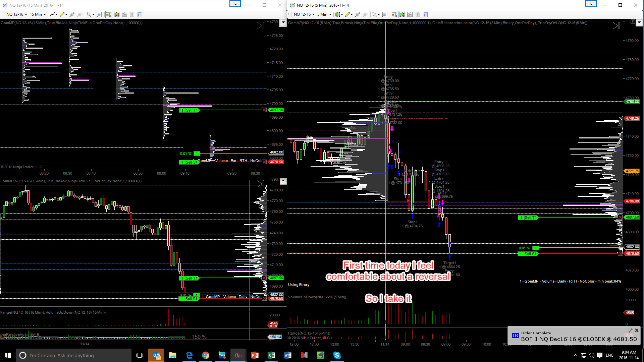Image resolution: width=644 pixels, height=362 pixels.
Task: Jump to latest bar in upper 15 Min chart
Action: pos(260,26)
